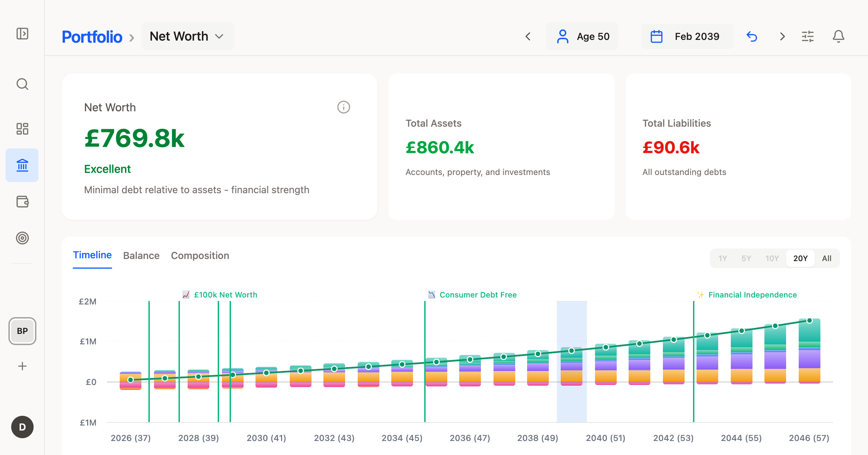Viewport: 868px width, 455px height.
Task: Open search from the sidebar
Action: (22, 84)
